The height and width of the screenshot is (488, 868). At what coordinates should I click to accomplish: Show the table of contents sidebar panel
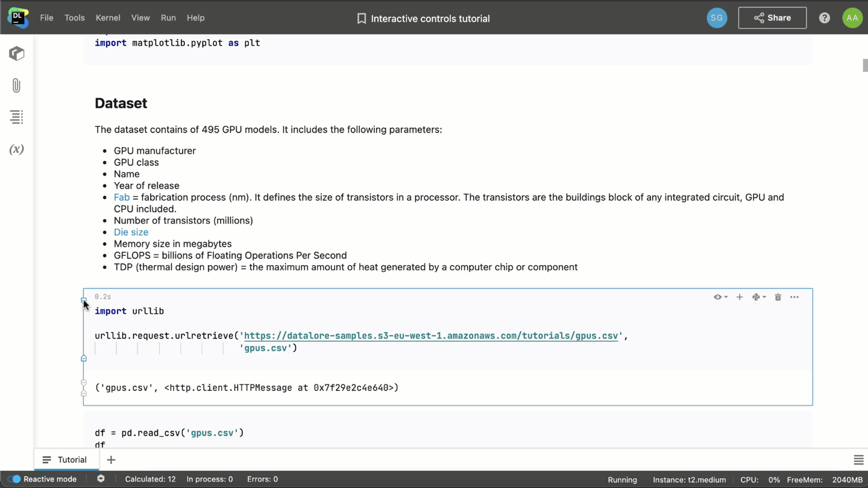[16, 117]
